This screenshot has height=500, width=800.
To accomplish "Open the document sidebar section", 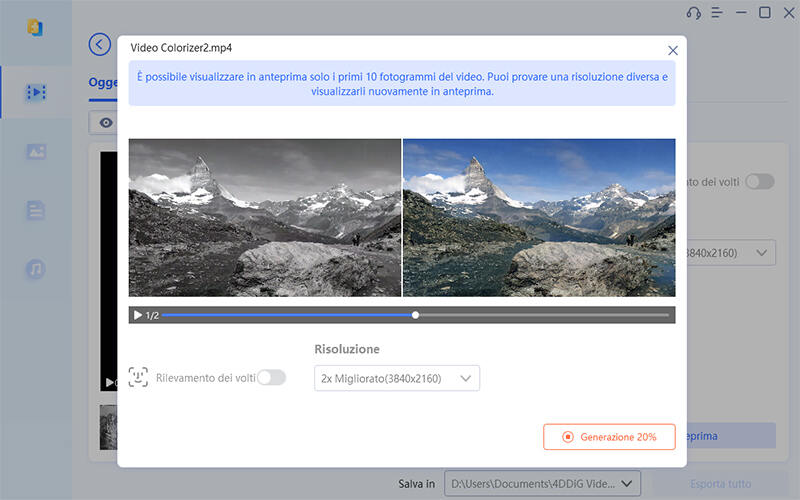I will (x=36, y=211).
